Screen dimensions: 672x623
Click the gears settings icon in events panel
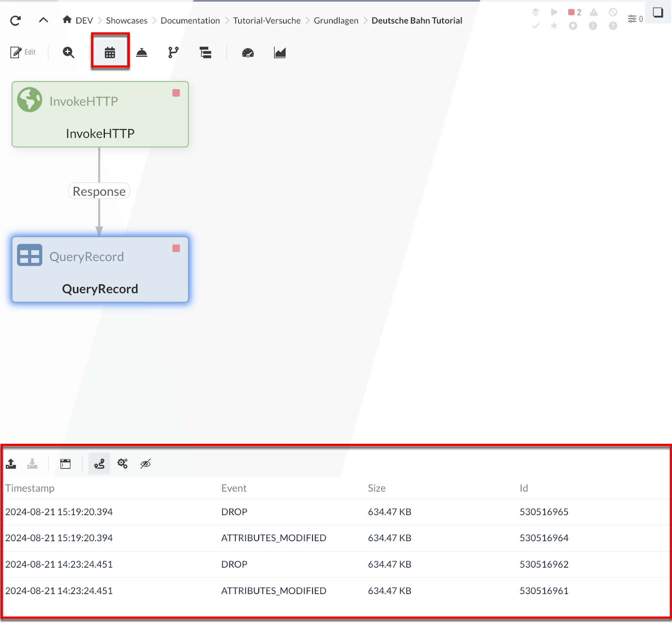pos(123,464)
